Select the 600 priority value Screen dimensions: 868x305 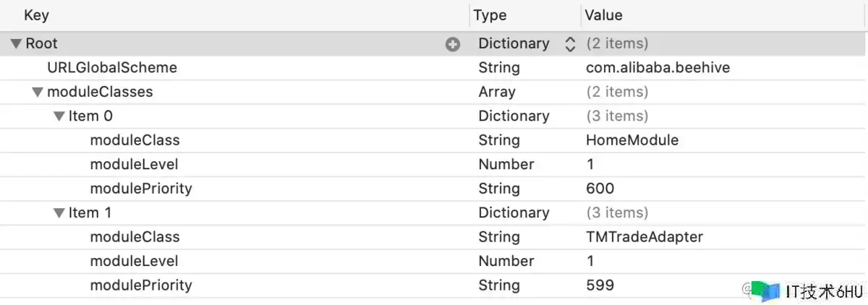click(600, 189)
